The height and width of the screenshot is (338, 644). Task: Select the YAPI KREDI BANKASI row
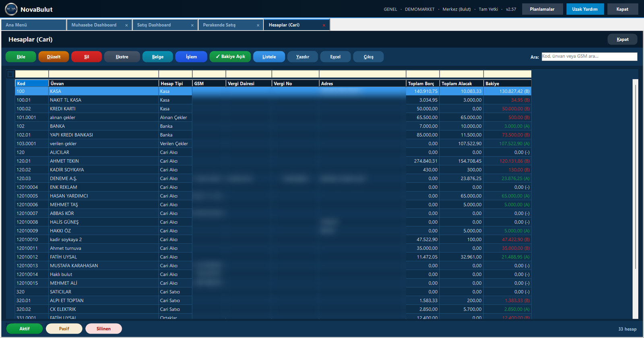[273, 135]
